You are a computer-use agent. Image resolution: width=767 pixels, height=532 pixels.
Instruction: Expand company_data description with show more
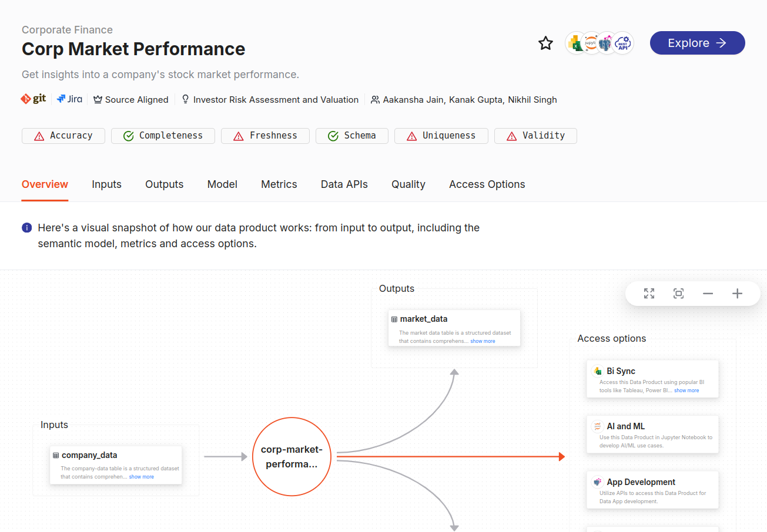pyautogui.click(x=142, y=477)
